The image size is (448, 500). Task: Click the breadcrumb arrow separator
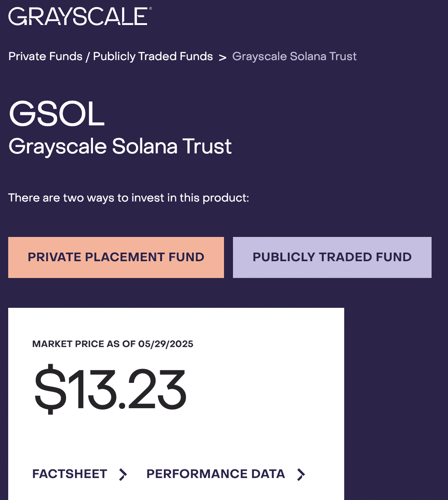(222, 58)
